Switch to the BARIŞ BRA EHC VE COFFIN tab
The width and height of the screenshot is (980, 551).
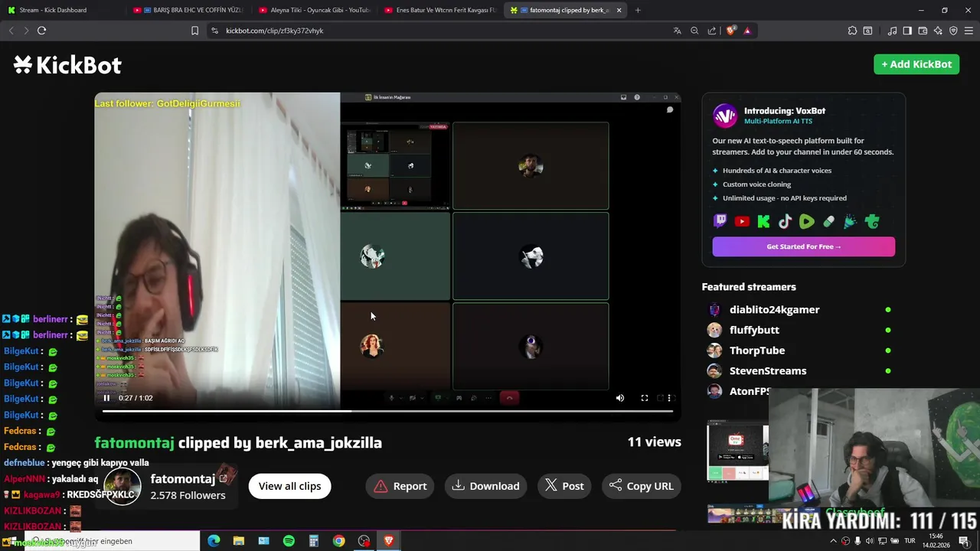point(190,10)
